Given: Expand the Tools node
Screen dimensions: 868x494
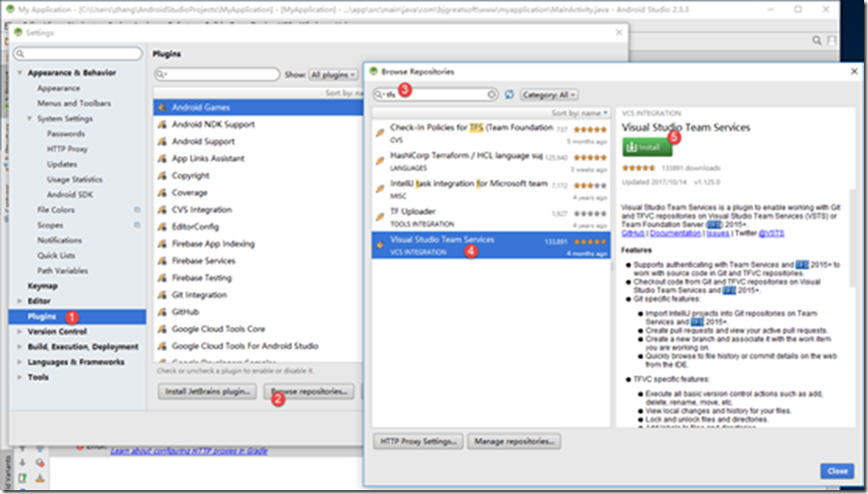Looking at the screenshot, I should [x=20, y=377].
